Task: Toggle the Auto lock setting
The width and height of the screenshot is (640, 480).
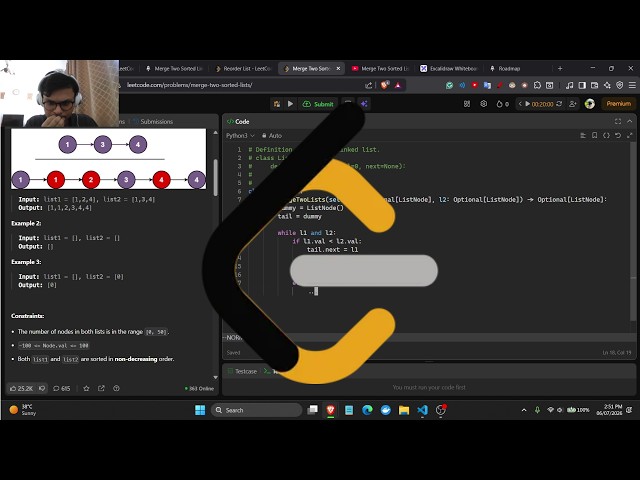Action: coord(272,136)
